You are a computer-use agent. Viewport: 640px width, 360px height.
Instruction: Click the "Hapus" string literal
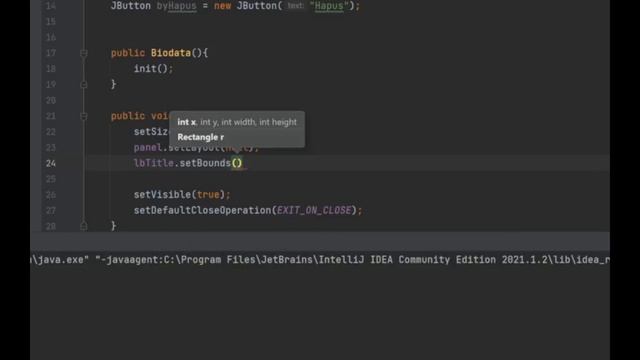(x=329, y=6)
